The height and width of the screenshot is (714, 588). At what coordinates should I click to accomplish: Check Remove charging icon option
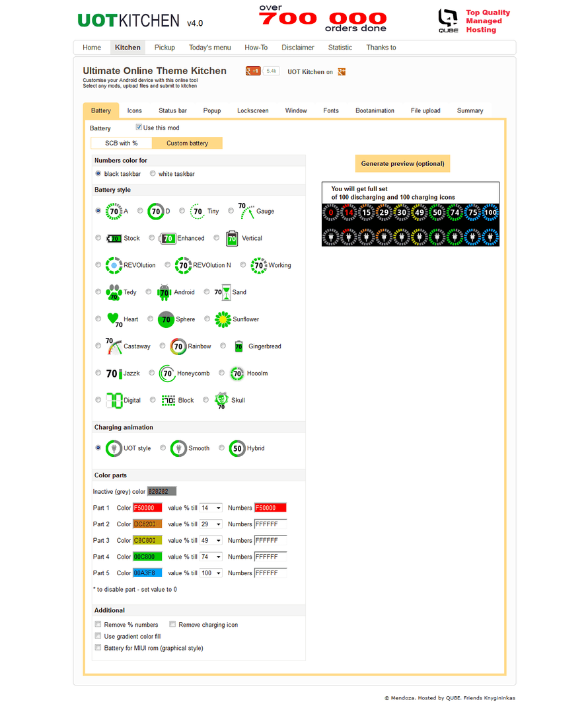[x=172, y=624]
